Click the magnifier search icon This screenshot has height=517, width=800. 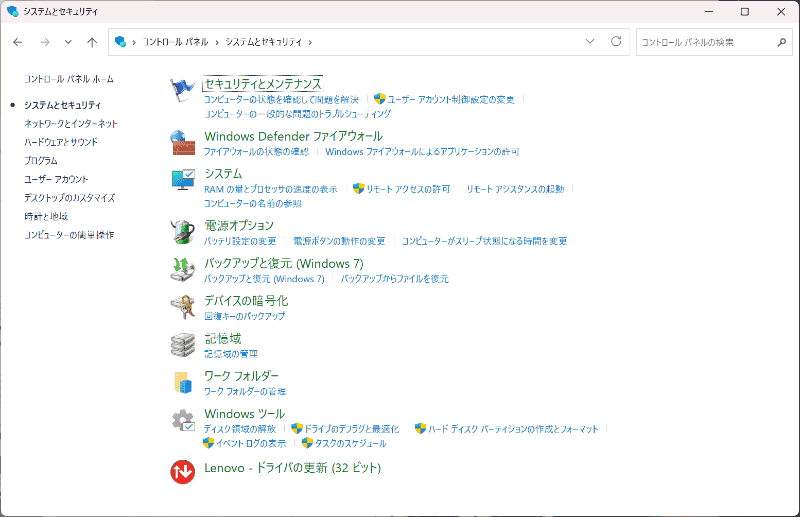pos(782,42)
